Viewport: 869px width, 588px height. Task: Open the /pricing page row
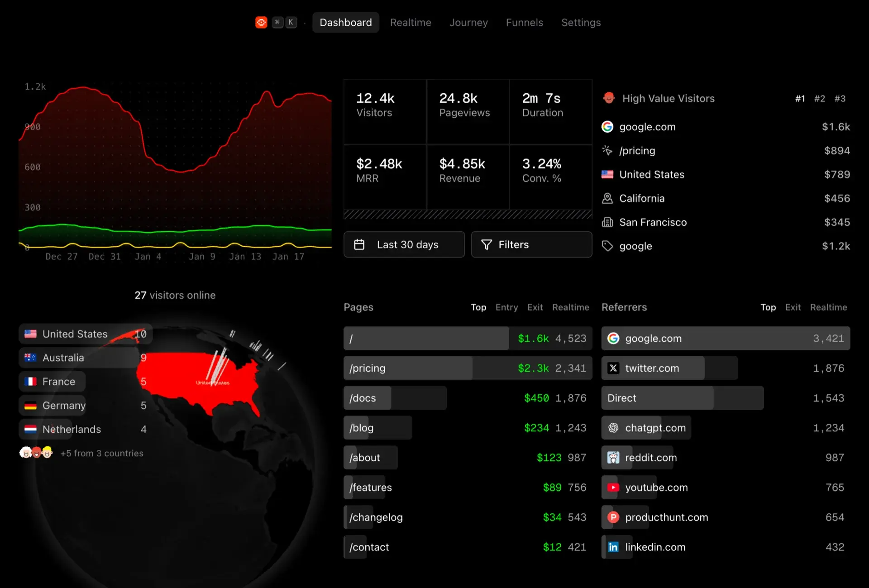click(468, 368)
